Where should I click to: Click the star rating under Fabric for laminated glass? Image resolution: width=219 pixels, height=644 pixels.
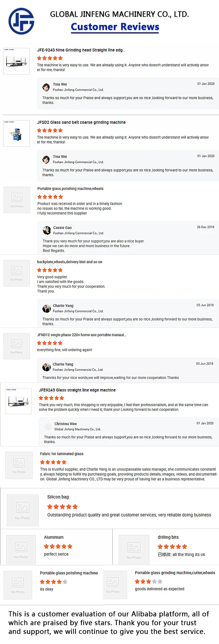click(x=53, y=462)
